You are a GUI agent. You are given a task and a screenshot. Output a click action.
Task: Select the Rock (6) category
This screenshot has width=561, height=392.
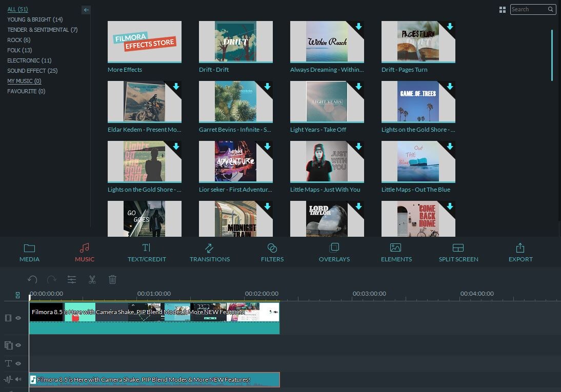pos(18,40)
